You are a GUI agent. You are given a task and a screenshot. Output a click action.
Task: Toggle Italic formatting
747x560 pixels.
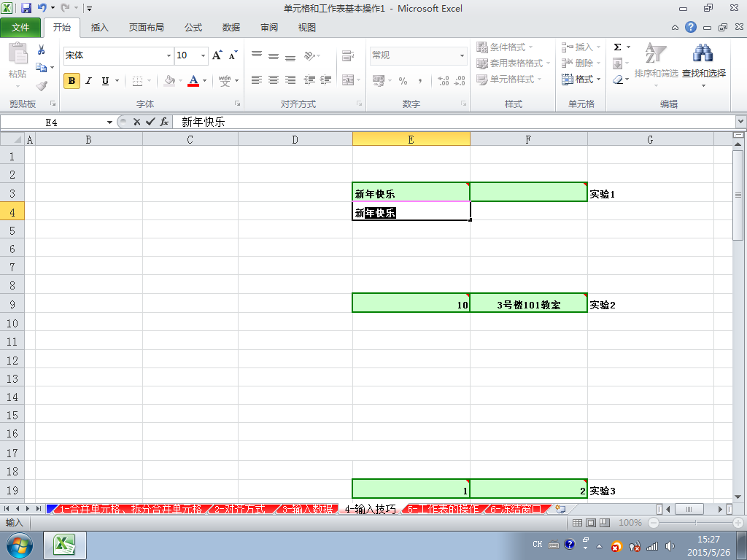point(88,81)
